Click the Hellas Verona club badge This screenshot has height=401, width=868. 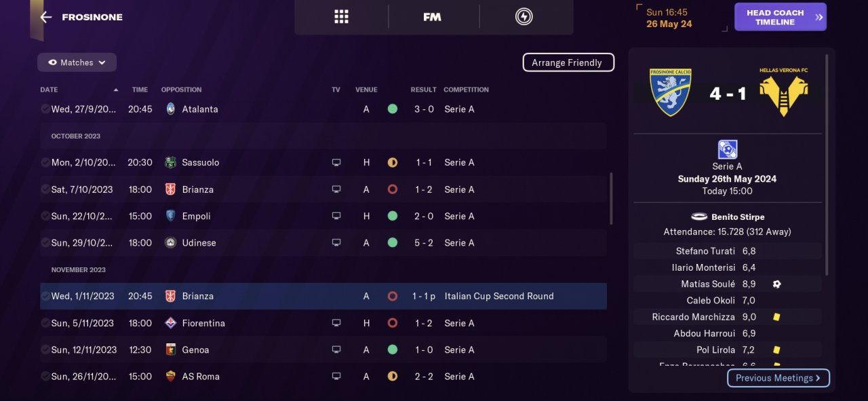783,92
